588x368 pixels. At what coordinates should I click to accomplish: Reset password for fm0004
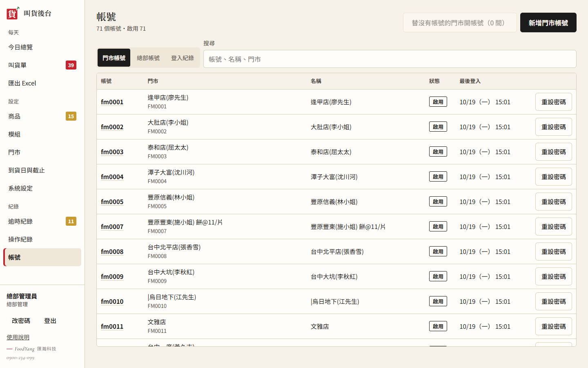click(x=554, y=177)
